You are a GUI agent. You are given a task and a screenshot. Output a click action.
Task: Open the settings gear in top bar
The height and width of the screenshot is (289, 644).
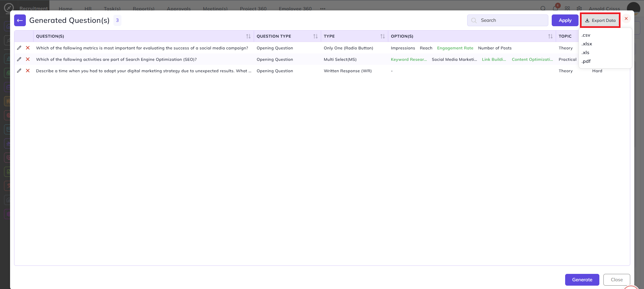coord(579,9)
